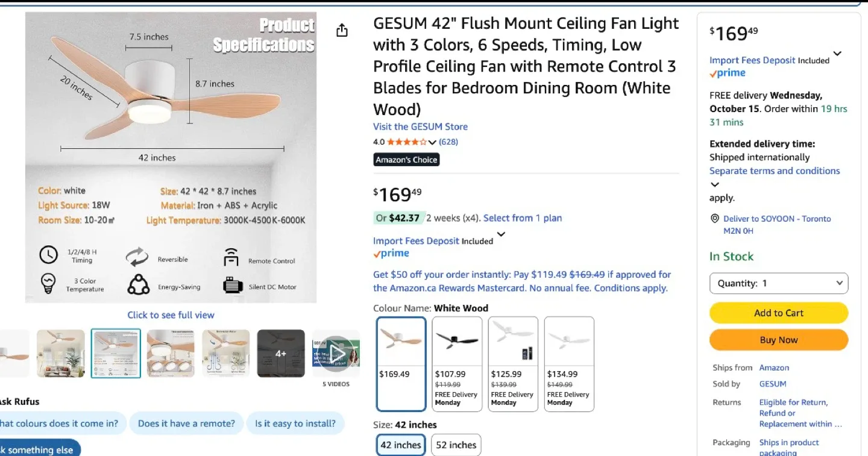Image resolution: width=868 pixels, height=456 pixels.
Task: Expand Import Fees Deposit details in buy box
Action: coord(837,54)
